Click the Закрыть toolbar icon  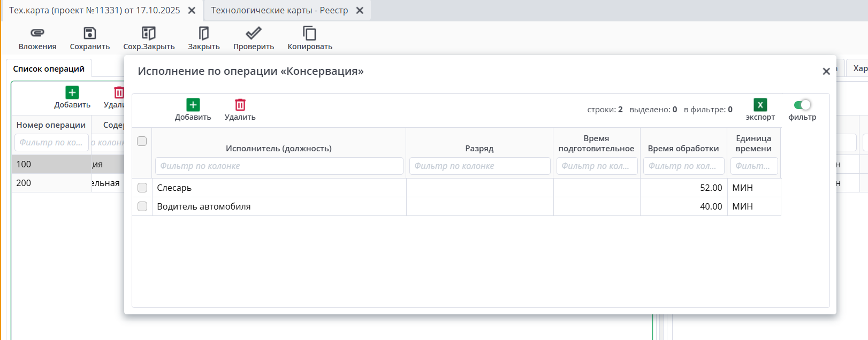coord(203,34)
